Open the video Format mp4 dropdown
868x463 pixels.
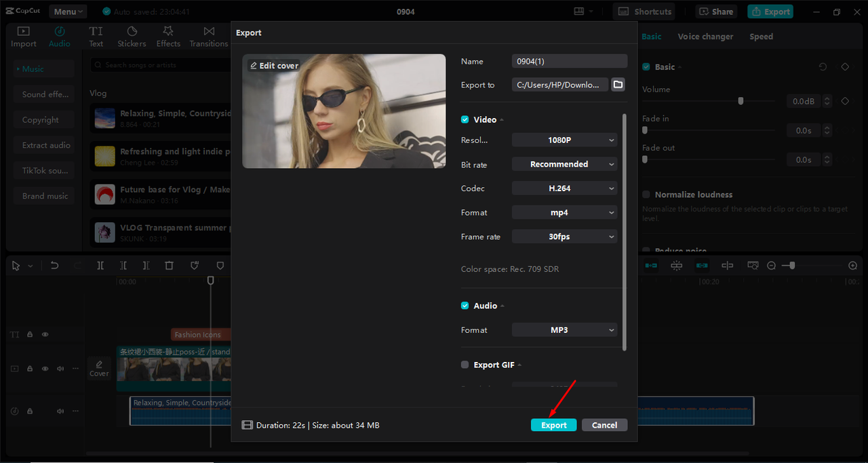564,212
